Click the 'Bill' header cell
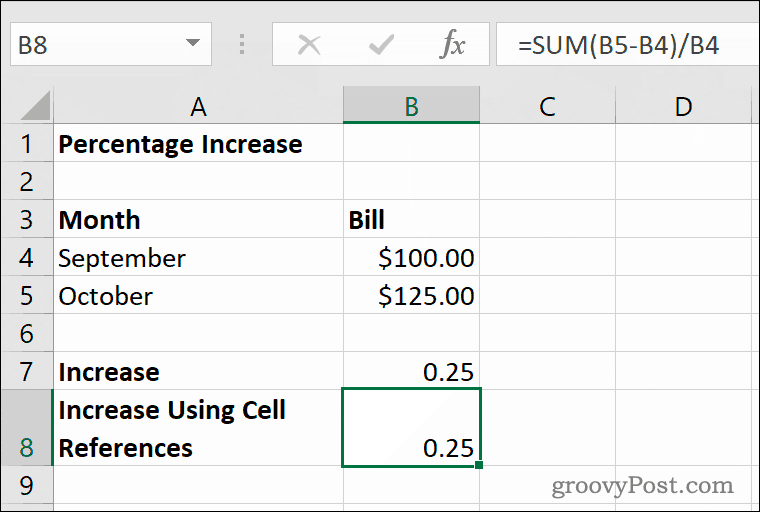 (411, 219)
